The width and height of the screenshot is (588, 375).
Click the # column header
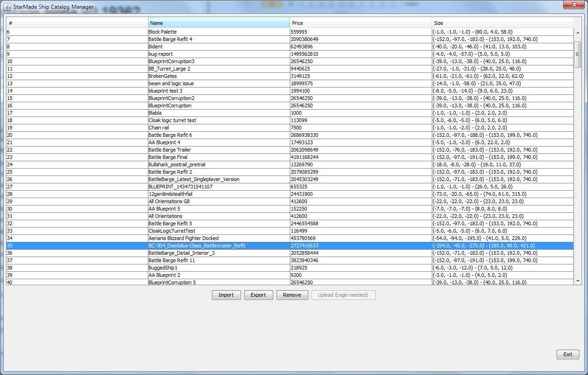point(77,23)
